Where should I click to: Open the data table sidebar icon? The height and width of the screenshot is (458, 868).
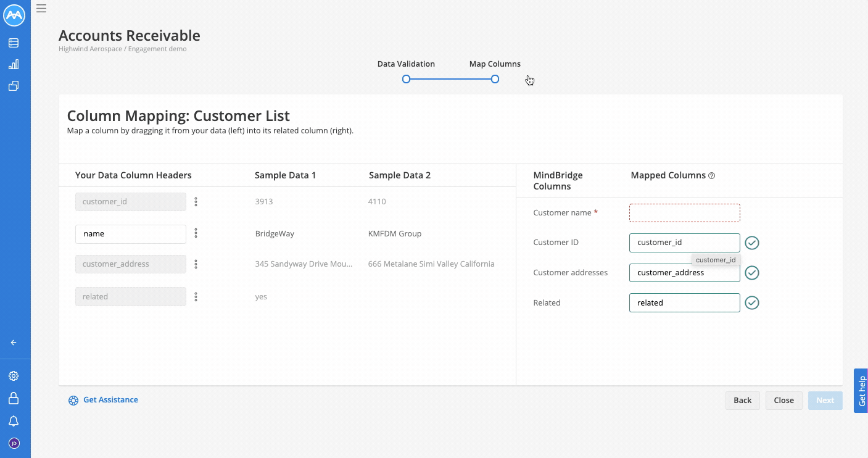click(x=14, y=43)
